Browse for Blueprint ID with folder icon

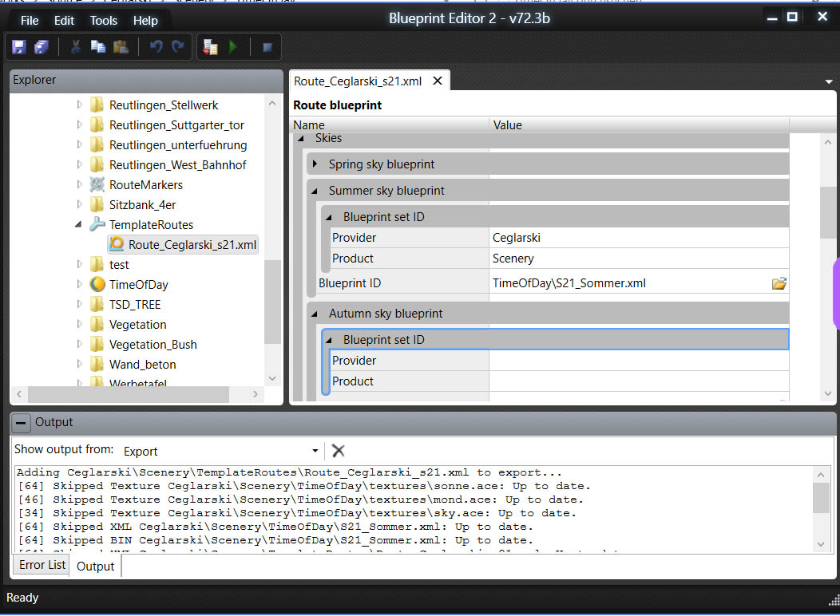[779, 283]
